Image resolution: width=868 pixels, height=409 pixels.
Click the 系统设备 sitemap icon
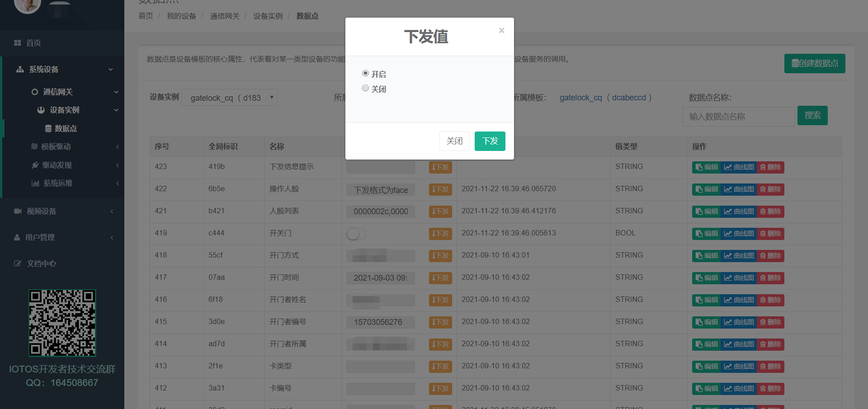[x=20, y=70]
